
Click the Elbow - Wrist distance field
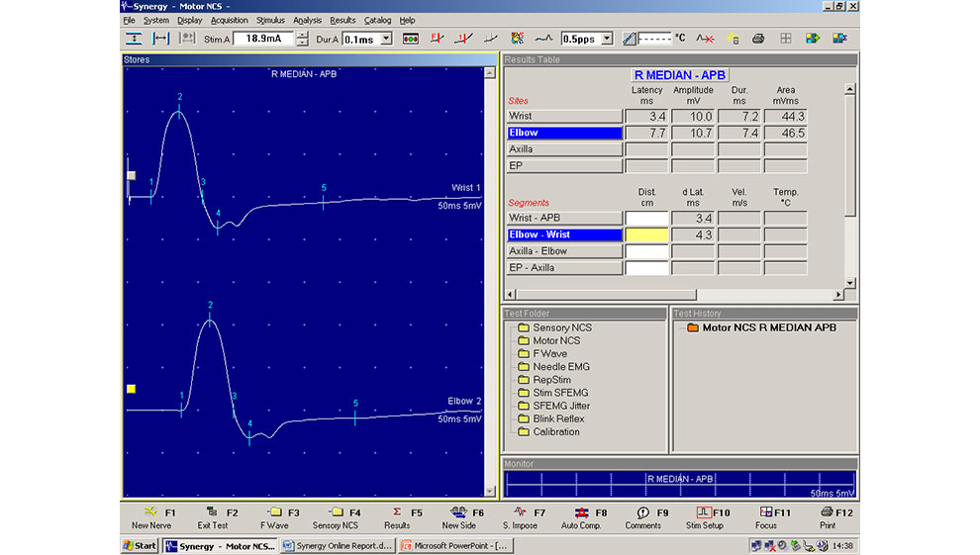point(647,234)
